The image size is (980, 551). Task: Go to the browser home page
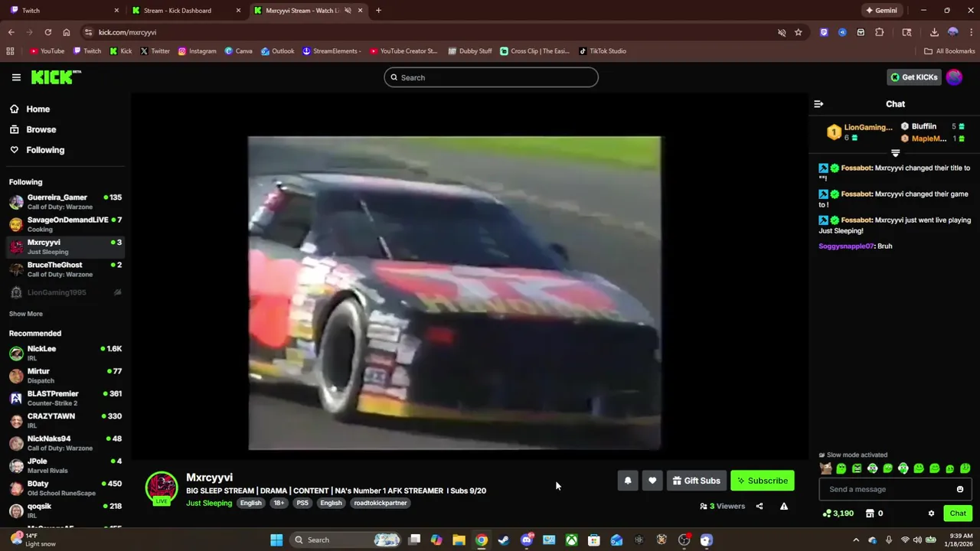click(x=67, y=32)
